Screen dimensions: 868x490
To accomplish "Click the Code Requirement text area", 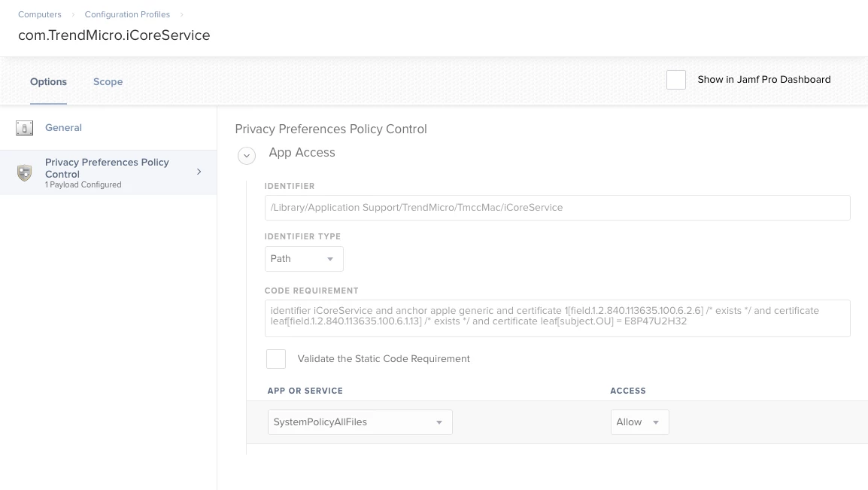I will click(x=557, y=318).
